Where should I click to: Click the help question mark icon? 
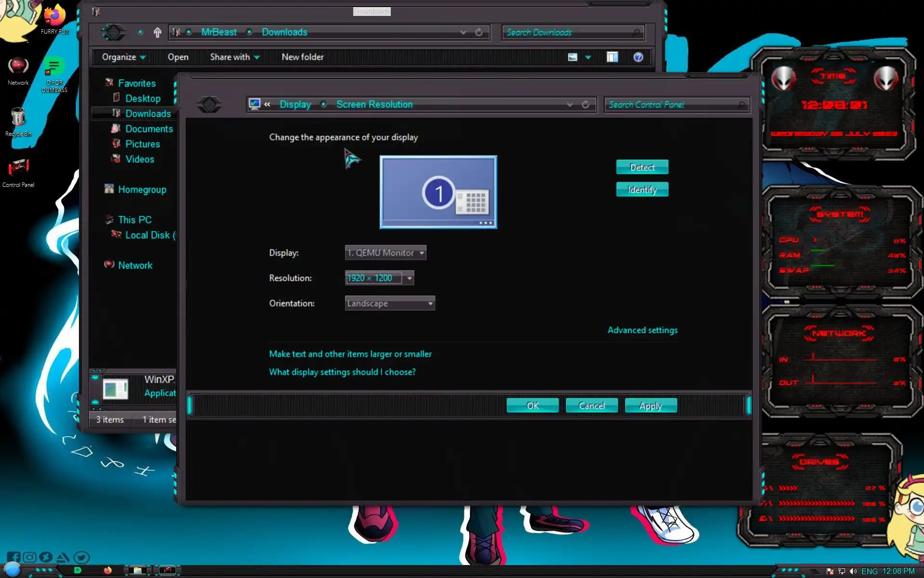[x=638, y=57]
